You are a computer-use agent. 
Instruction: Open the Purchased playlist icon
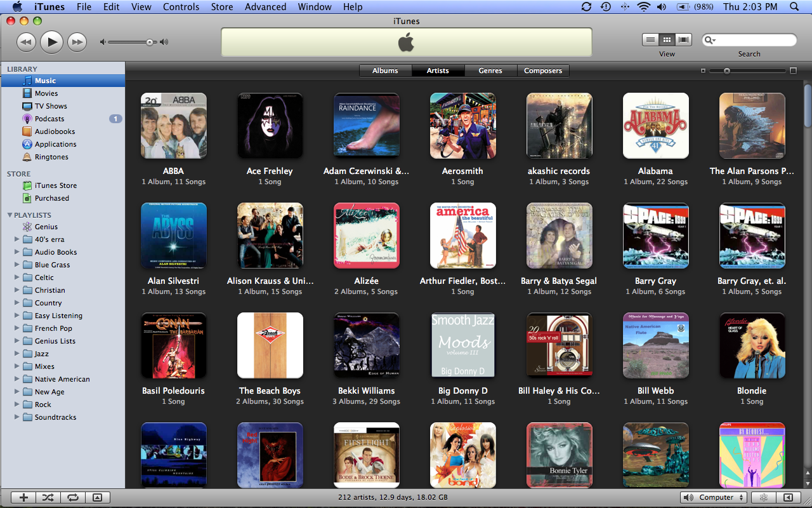pos(27,198)
